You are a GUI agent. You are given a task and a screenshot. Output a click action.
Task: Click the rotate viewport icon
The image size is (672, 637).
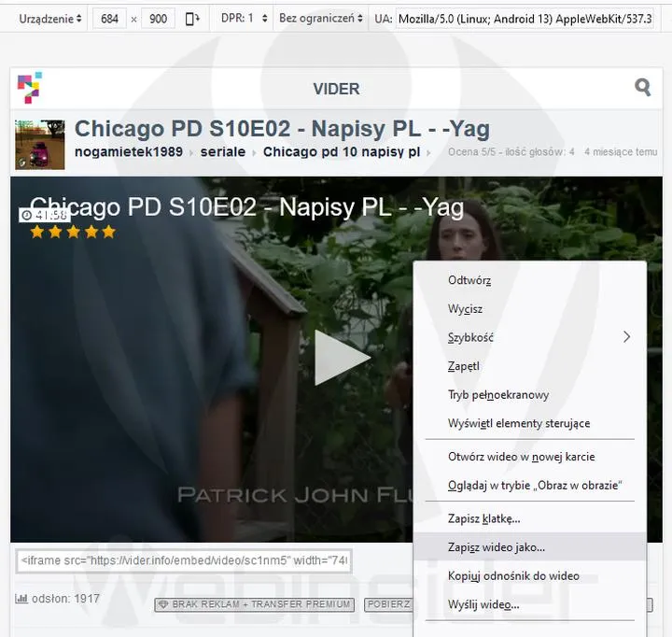click(x=193, y=19)
